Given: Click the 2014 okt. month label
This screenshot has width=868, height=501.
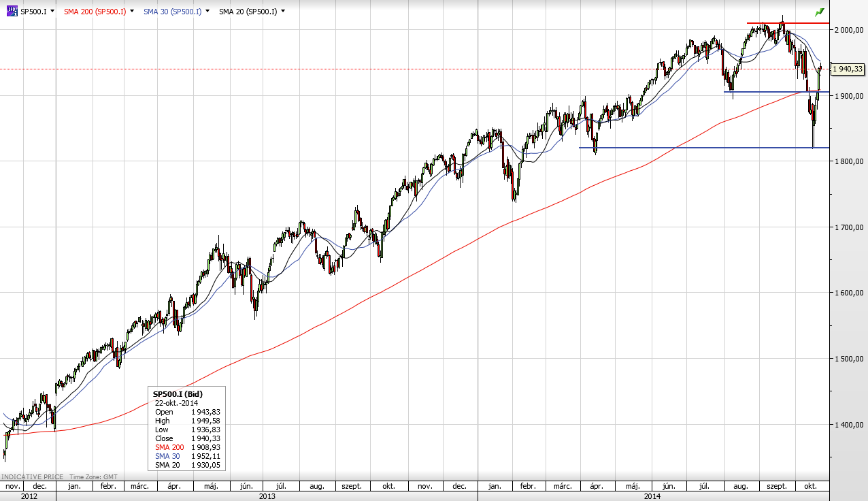Looking at the screenshot, I should click(810, 487).
